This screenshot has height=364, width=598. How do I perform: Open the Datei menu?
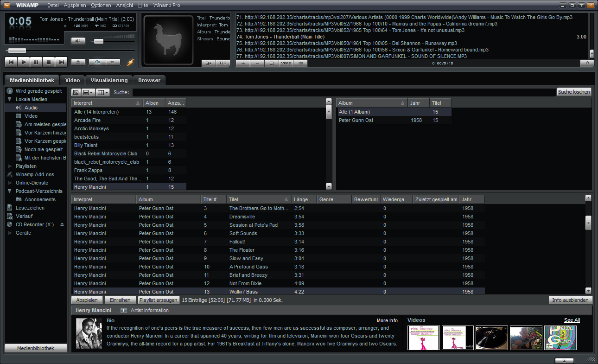pyautogui.click(x=53, y=5)
